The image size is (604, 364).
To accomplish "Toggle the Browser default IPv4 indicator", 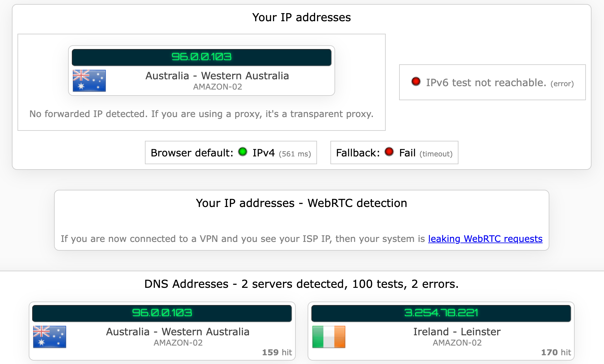I will tap(243, 152).
